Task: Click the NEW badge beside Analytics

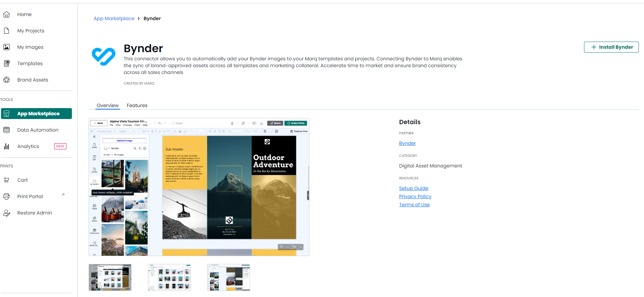Action: click(60, 146)
